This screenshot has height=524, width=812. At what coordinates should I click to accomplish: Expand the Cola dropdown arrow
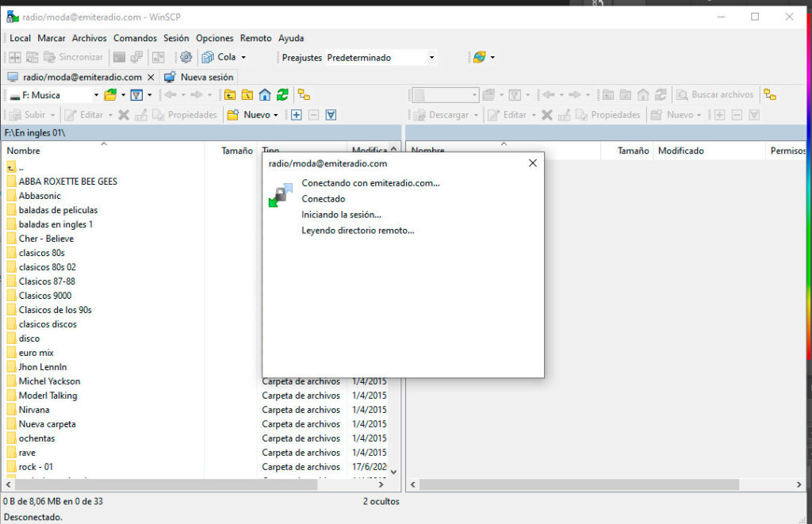243,58
